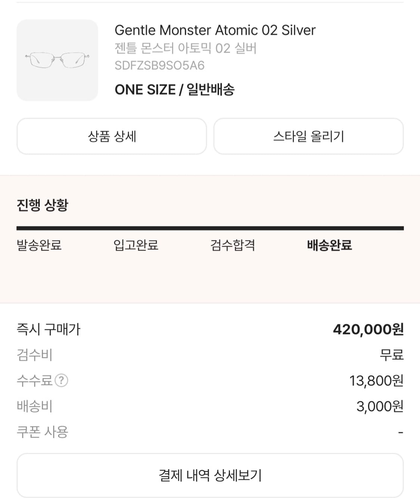Open the Gentle Monster glasses thumbnail

click(57, 60)
